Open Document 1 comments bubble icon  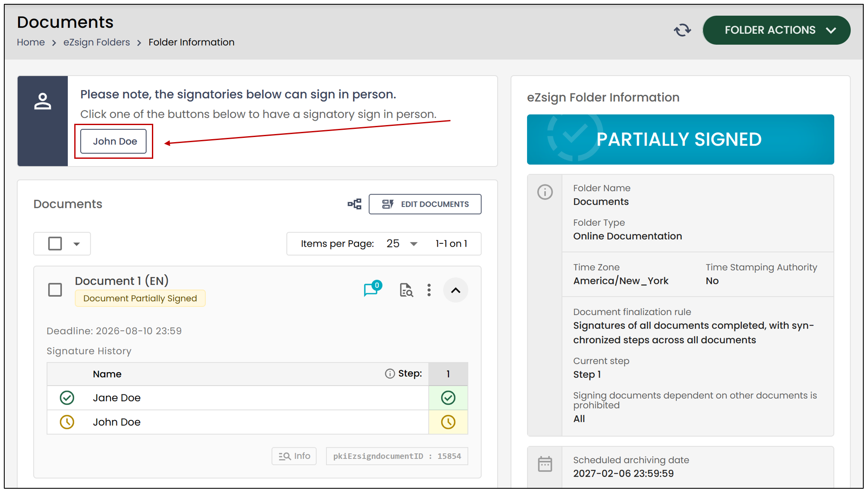(x=371, y=289)
